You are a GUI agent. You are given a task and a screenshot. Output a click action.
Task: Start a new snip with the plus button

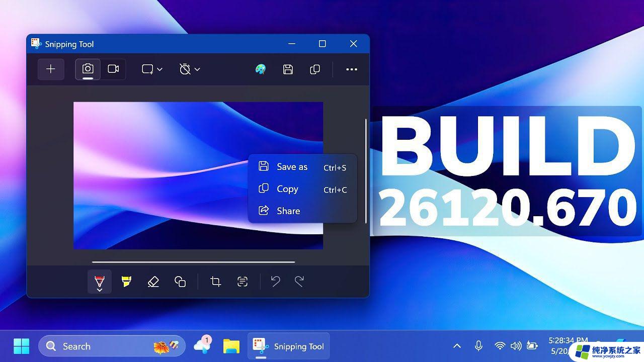tap(51, 69)
